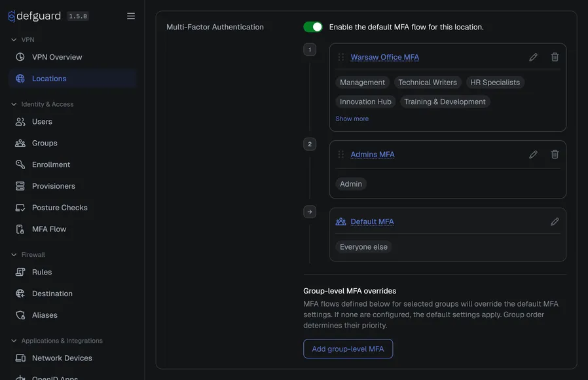Click the Rules firewall icon
588x380 pixels.
pos(20,272)
